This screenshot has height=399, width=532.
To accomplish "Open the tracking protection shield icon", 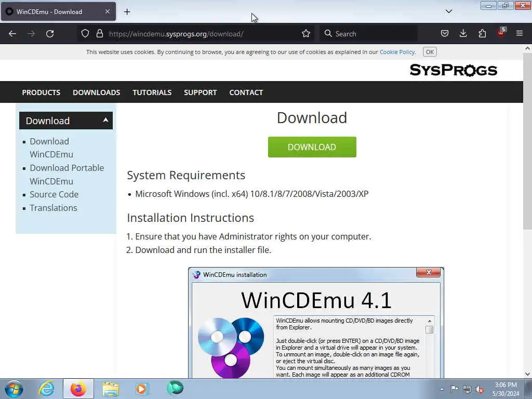I will pyautogui.click(x=85, y=34).
